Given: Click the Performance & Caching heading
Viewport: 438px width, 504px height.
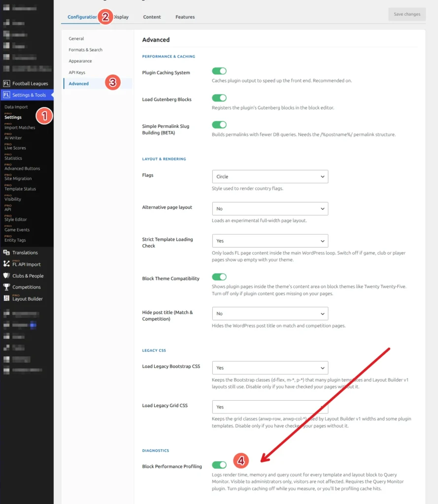Looking at the screenshot, I should (168, 56).
